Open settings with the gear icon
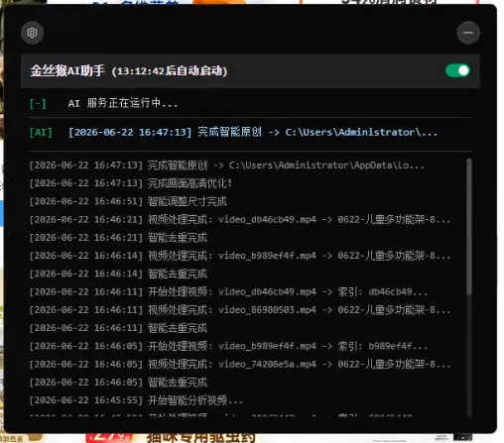This screenshot has height=443, width=504. click(x=32, y=33)
